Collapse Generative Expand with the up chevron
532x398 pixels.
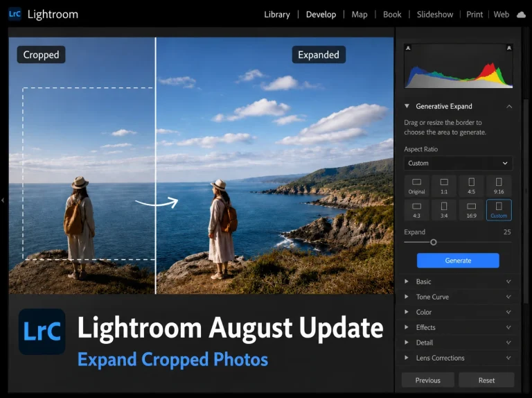tap(509, 107)
